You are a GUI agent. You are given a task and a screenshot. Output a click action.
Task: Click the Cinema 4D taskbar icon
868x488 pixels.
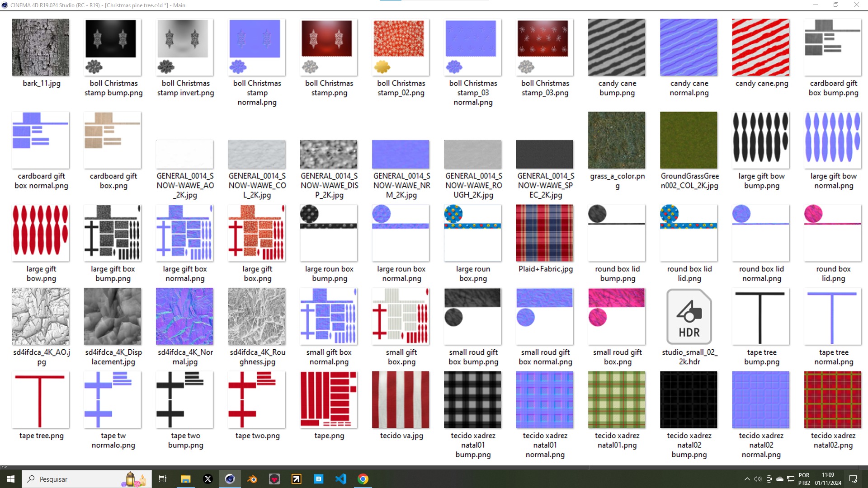point(230,479)
